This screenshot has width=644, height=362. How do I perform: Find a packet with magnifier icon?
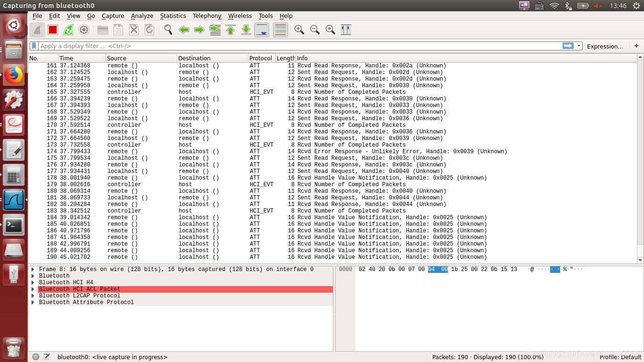coord(168,30)
